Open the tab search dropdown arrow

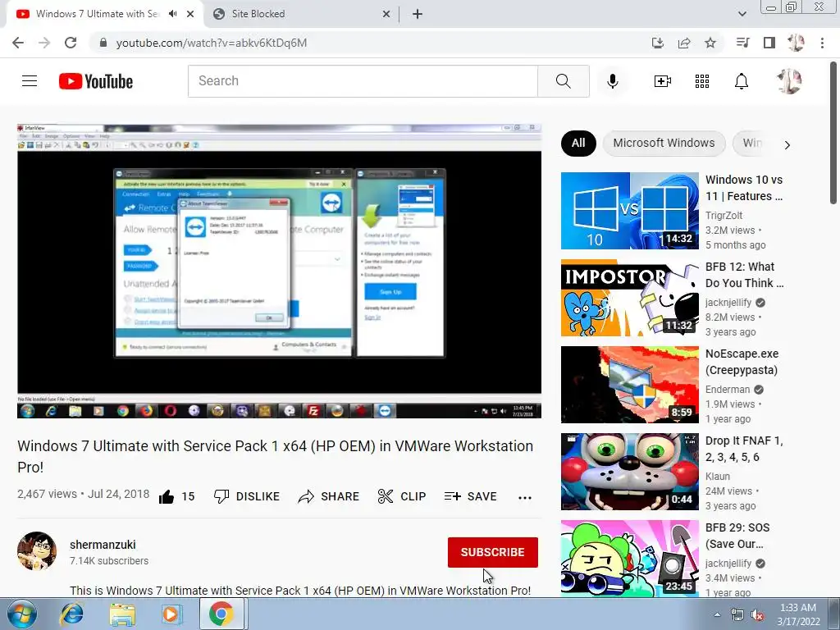click(742, 14)
